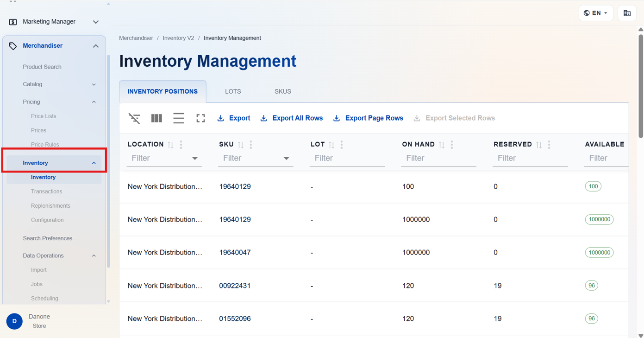Open the store building icon at top right
The image size is (644, 338).
pyautogui.click(x=627, y=13)
